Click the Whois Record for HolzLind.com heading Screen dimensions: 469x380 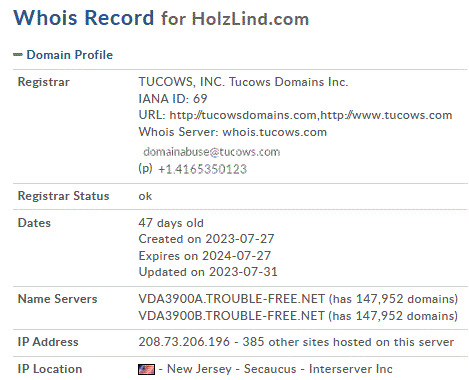tap(161, 18)
